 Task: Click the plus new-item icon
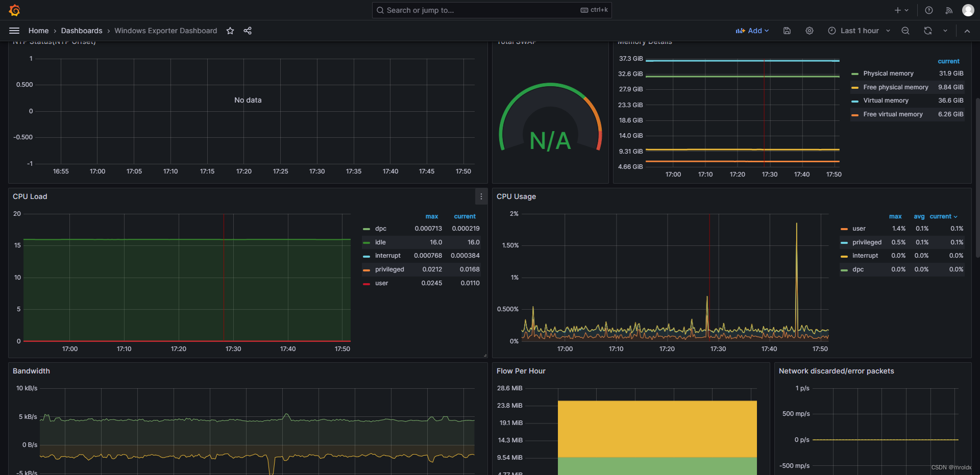click(897, 10)
